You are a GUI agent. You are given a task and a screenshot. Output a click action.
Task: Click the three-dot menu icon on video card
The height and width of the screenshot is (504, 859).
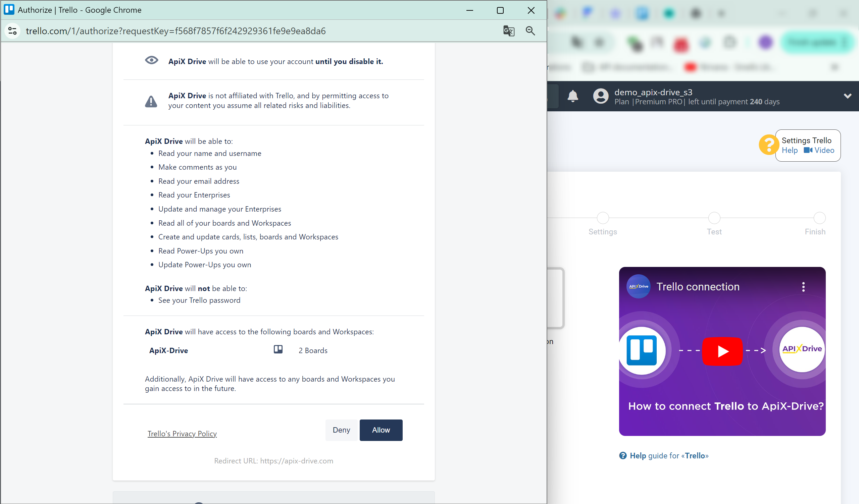(x=804, y=287)
